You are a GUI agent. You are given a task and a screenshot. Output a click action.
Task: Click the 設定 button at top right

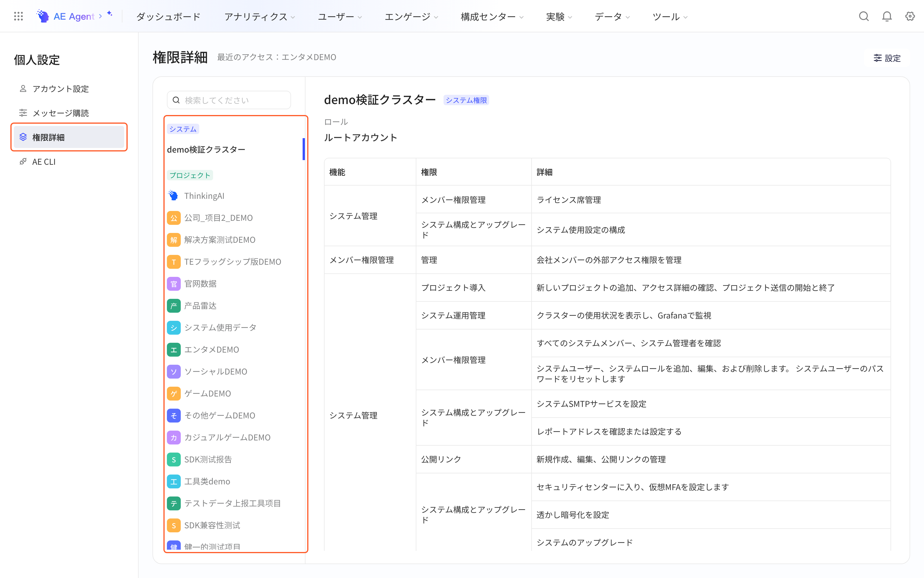886,58
